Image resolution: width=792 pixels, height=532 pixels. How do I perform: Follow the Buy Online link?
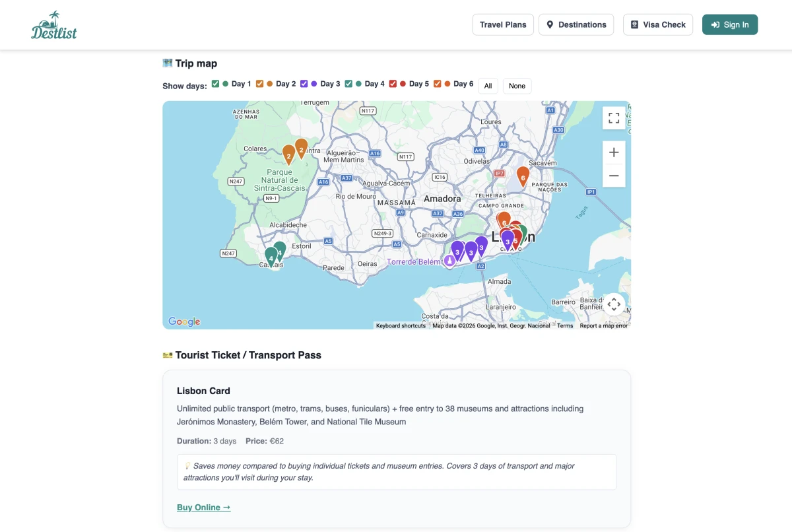(x=204, y=508)
